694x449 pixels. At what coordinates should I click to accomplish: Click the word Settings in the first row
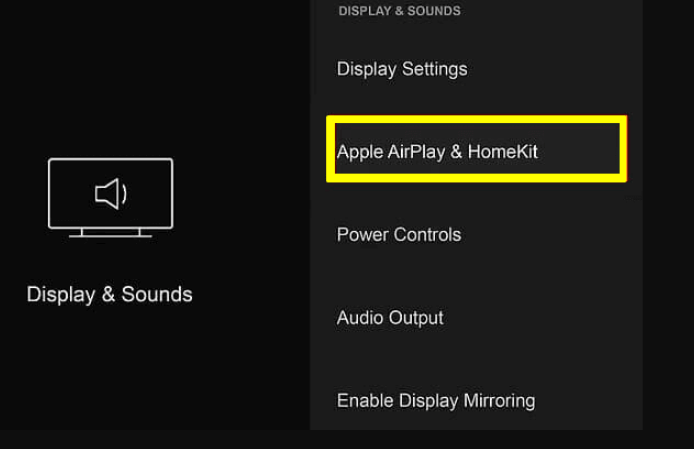(434, 69)
